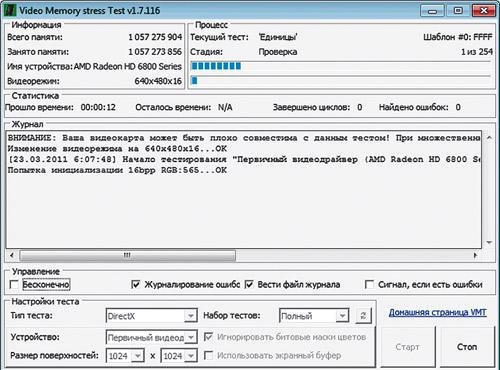Viewport: 500px width, 370px height.
Task: Click elapsed time value 00:00:12
Action: [x=98, y=107]
